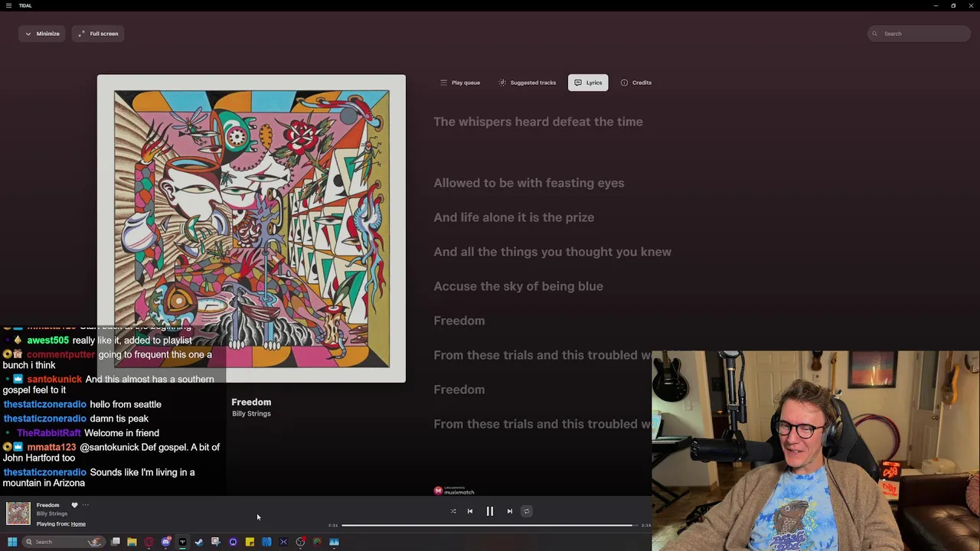Open Steam from the taskbar
This screenshot has height=551, width=980.
(x=199, y=542)
